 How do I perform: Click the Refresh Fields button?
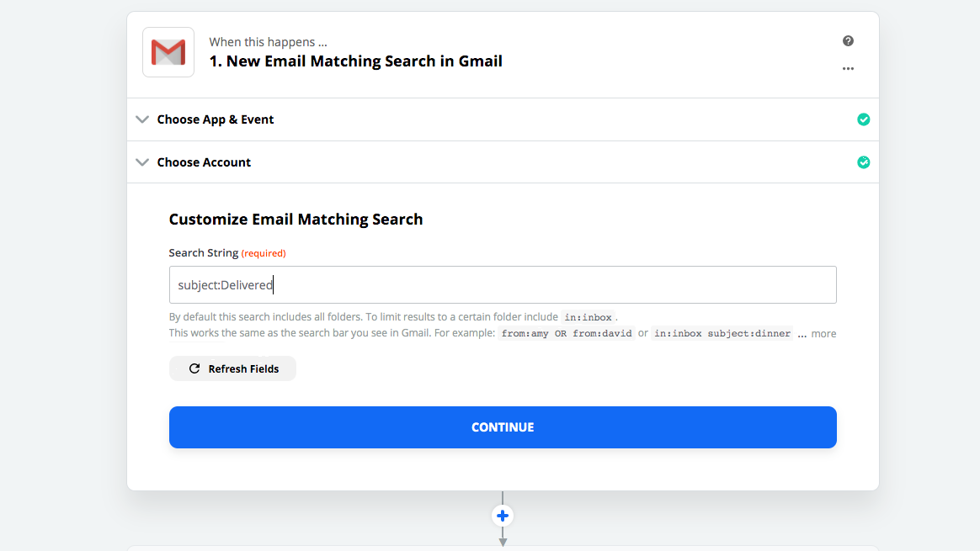(232, 368)
